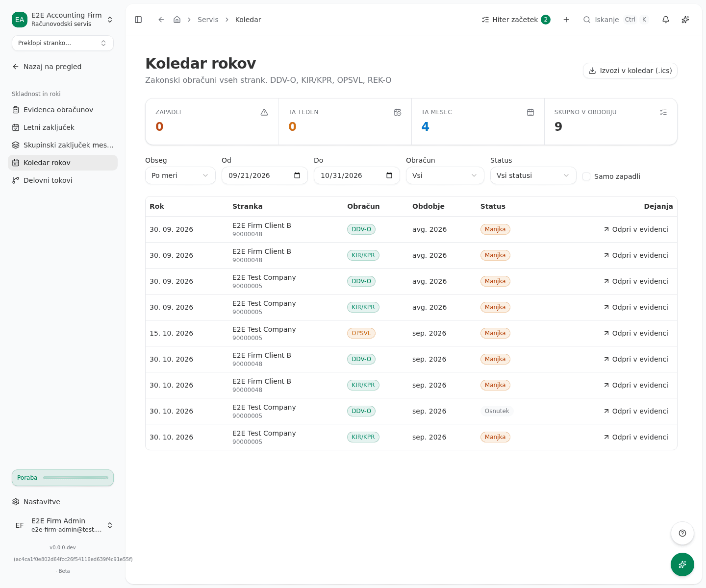Open the Hiter začetek quick start
Viewport: 706px width, 588px height.
pos(516,20)
